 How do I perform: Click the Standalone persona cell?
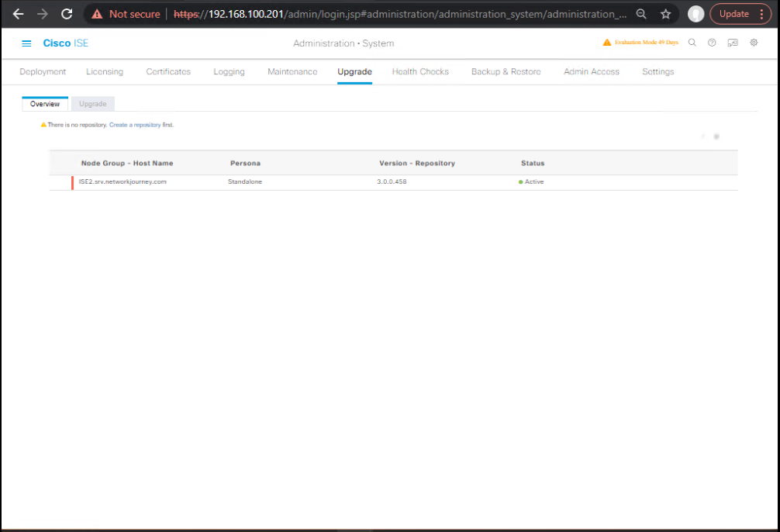pyautogui.click(x=245, y=181)
